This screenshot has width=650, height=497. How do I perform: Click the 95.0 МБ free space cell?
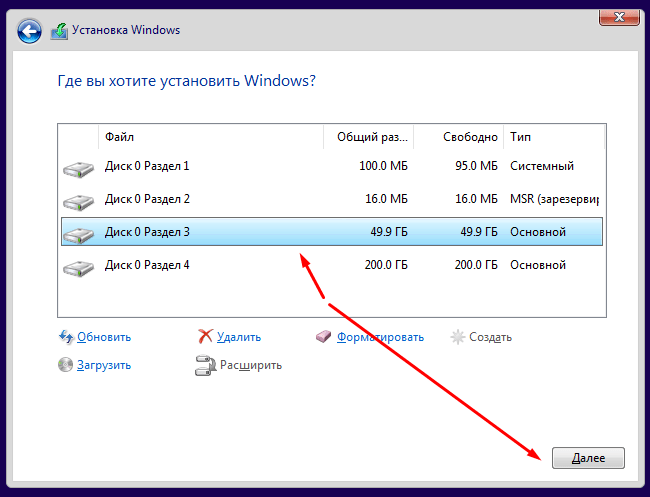(476, 166)
